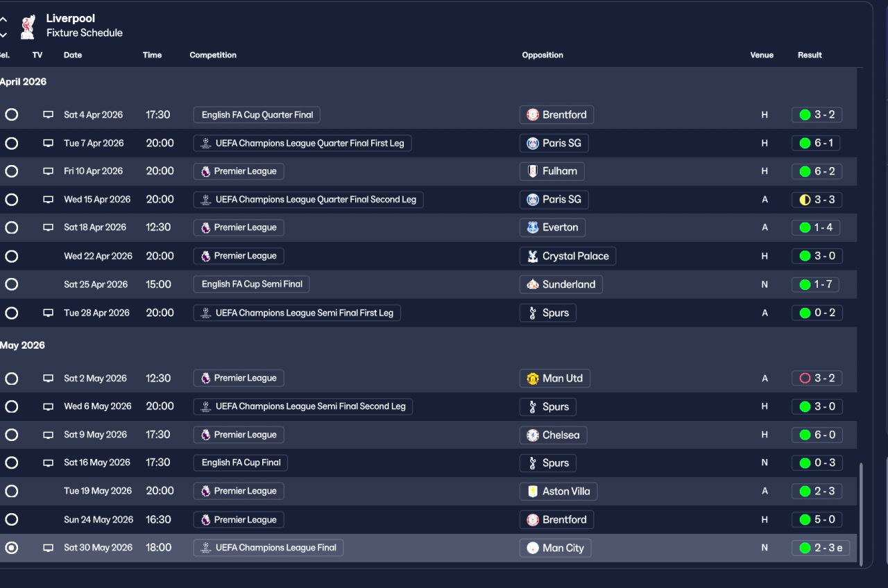
Task: Click the Fulham club badge
Action: point(533,171)
